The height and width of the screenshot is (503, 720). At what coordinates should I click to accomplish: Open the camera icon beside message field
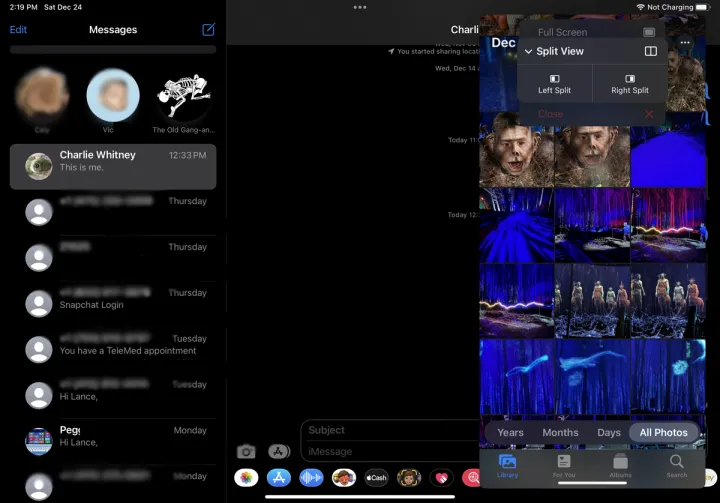[245, 452]
